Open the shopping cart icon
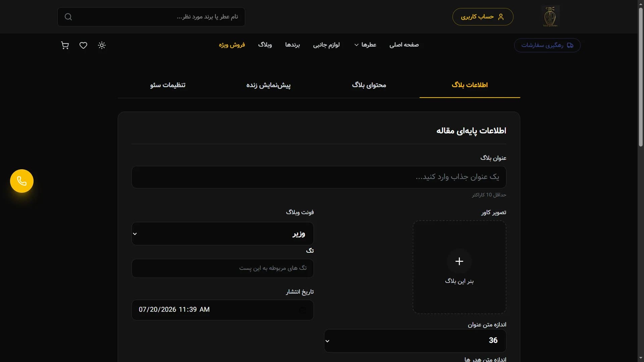This screenshot has width=644, height=362. point(65,45)
